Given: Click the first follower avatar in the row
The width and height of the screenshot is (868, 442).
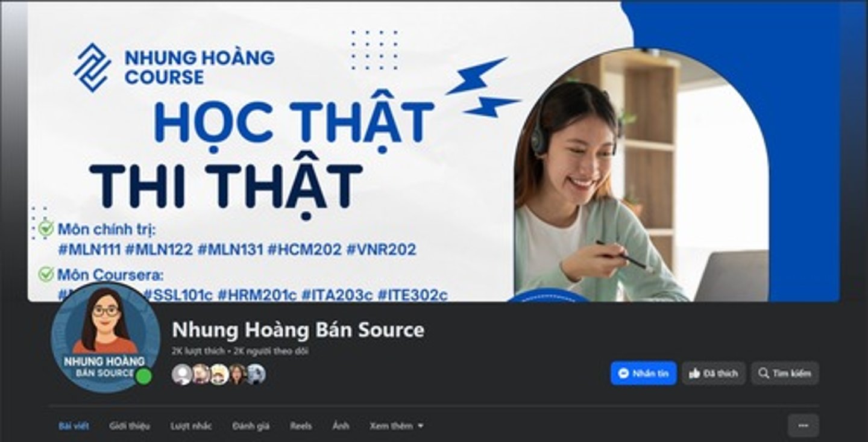Looking at the screenshot, I should click(x=181, y=374).
